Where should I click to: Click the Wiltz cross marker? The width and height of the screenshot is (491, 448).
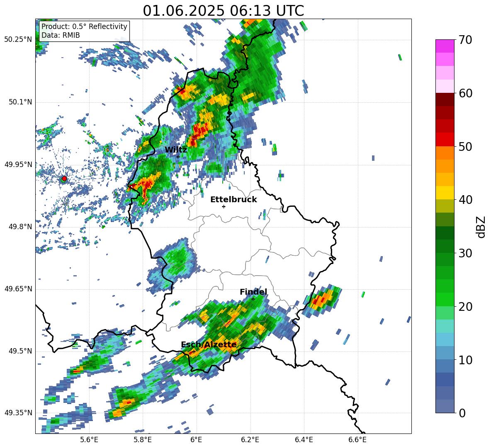pyautogui.click(x=178, y=157)
